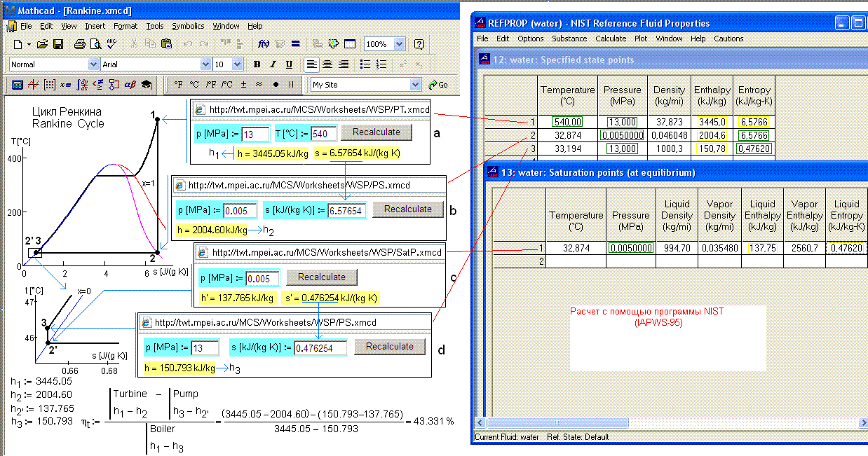This screenshot has height=456, width=868.
Task: Open the Calculator math palette
Action: click(x=18, y=85)
